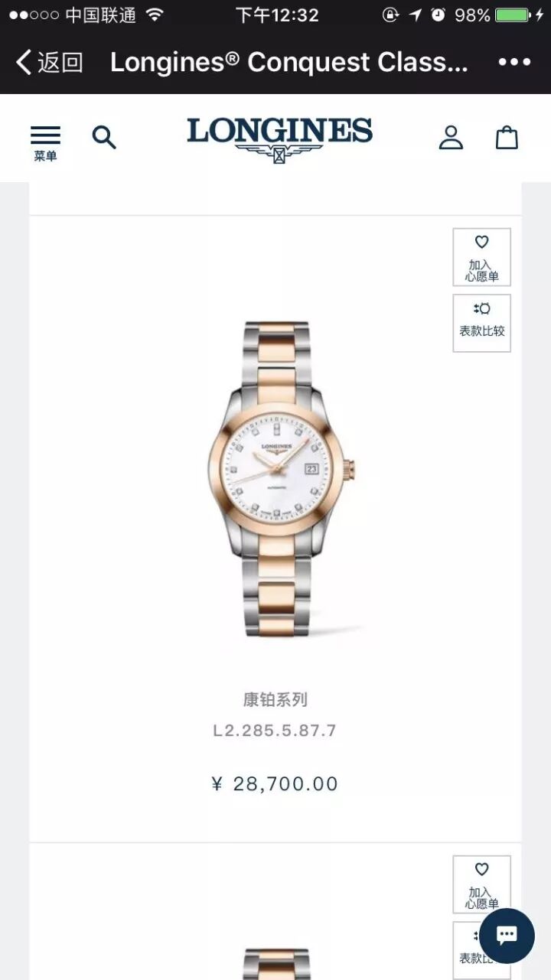Select model number L2.285.5.87.7
Screen dimensions: 551x980
click(x=275, y=731)
